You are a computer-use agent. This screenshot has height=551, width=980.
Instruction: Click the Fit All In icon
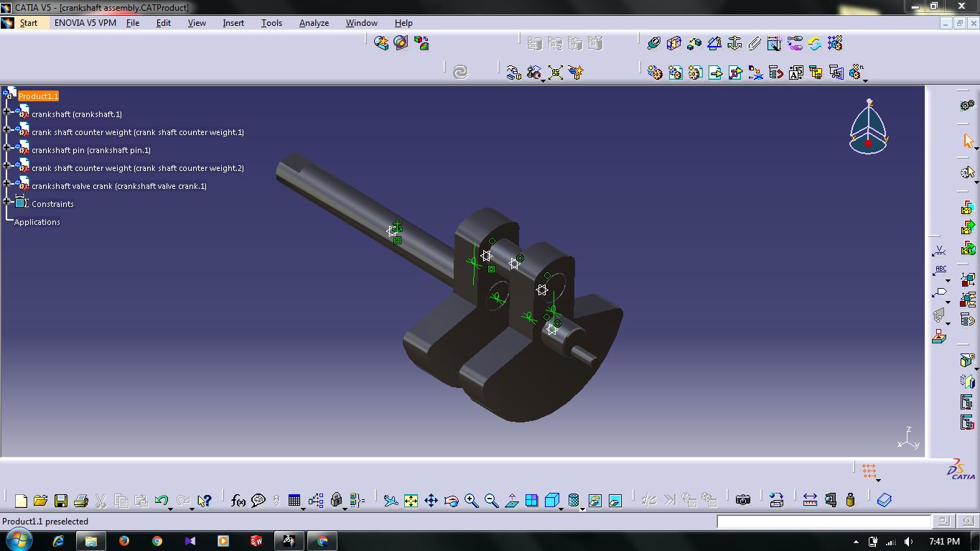click(411, 501)
